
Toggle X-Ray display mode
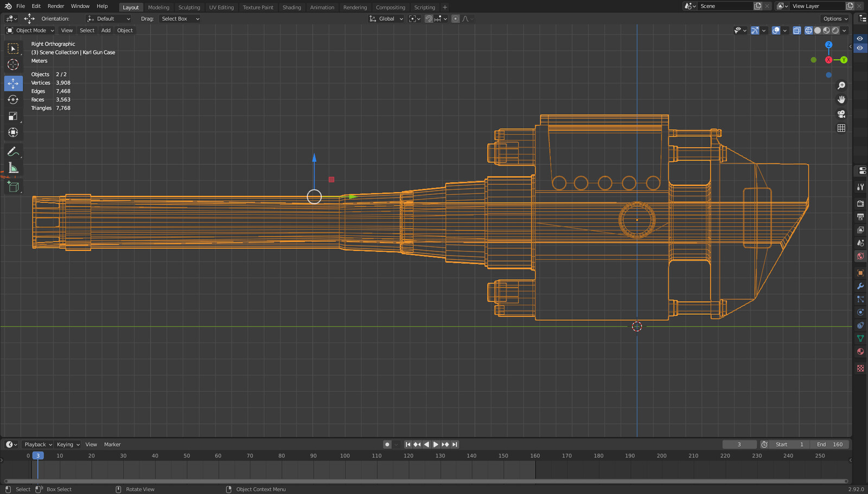click(796, 30)
